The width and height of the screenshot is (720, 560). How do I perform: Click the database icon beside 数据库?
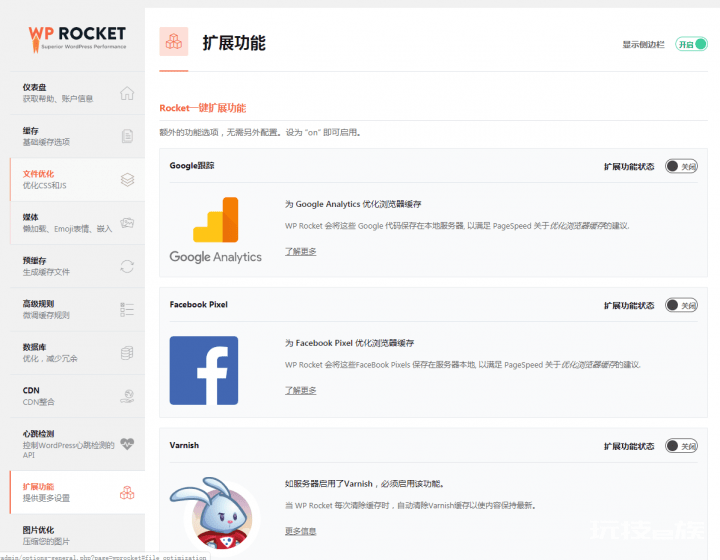coord(127,353)
